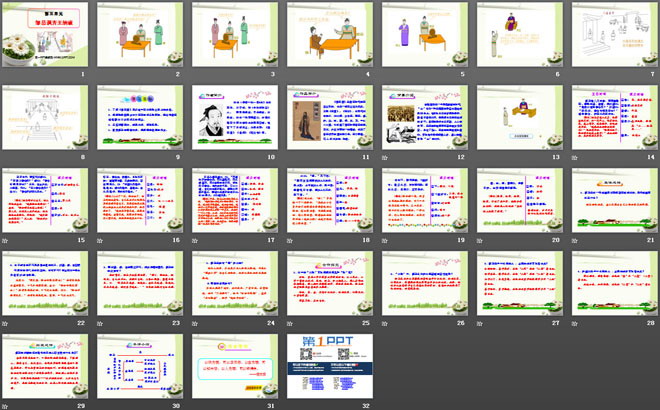The height and width of the screenshot is (410, 660).
Task: Play animation star icon under slide 12
Action: 385,157
